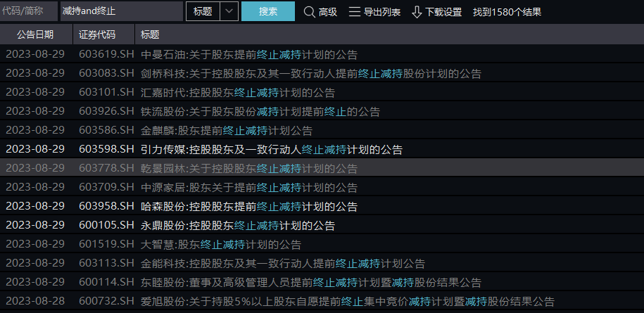The width and height of the screenshot is (644, 313).
Task: Open 下载设置 download settings
Action: click(443, 12)
